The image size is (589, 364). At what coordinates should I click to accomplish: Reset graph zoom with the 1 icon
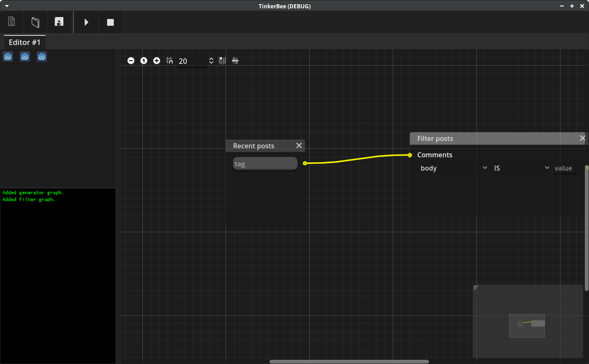(x=144, y=61)
